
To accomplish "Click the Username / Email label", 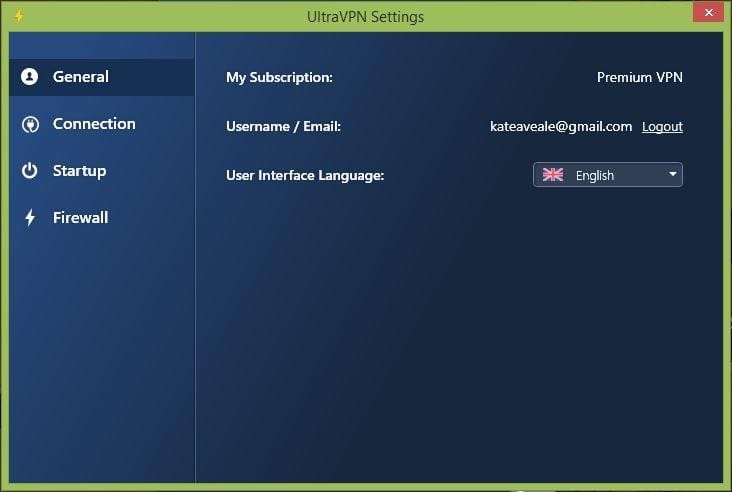I will click(x=283, y=127).
